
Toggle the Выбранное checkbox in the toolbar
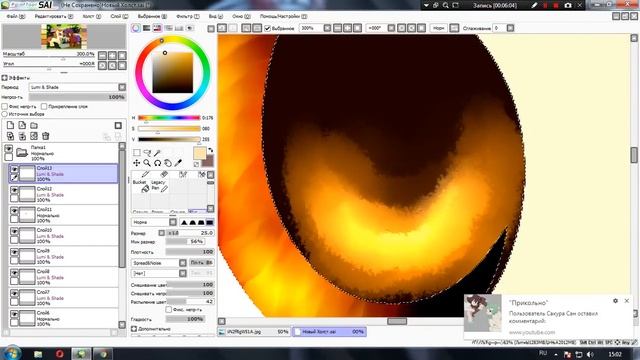pos(268,28)
